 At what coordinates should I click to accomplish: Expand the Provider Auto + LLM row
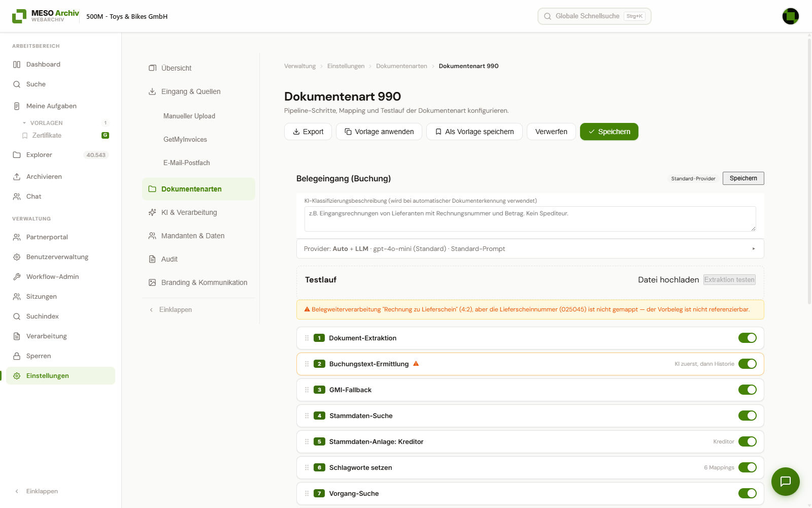pos(530,249)
